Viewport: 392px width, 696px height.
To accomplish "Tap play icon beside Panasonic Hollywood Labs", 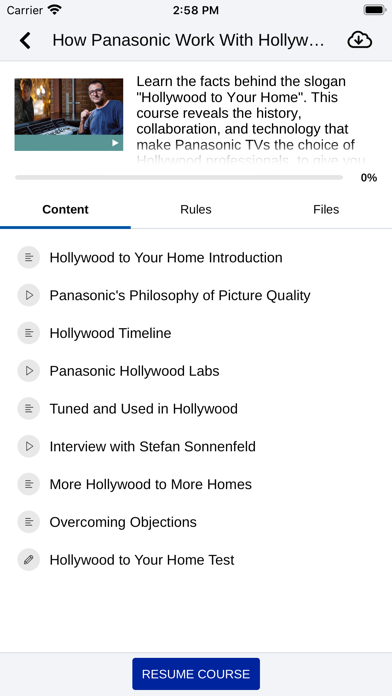I will [29, 371].
